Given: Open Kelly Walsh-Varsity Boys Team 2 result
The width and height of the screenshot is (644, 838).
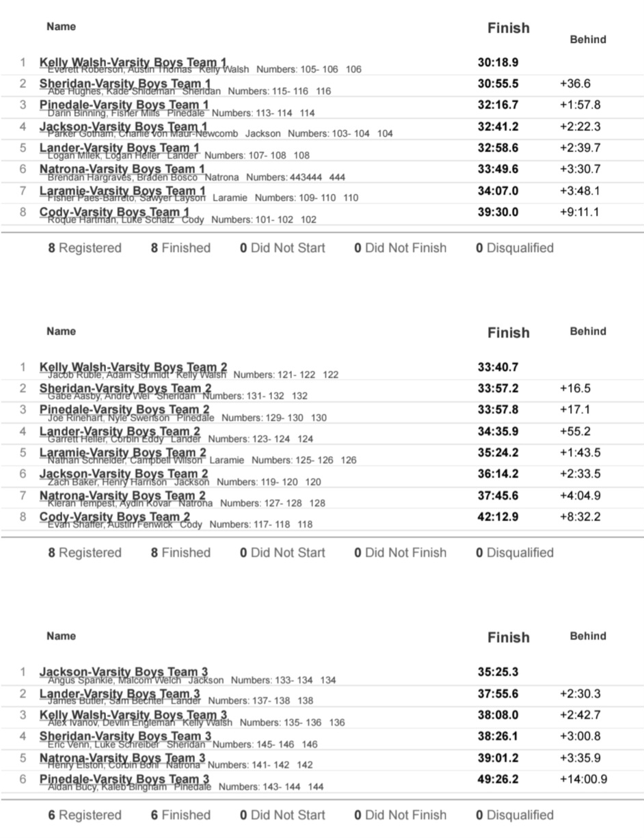Looking at the screenshot, I should (x=133, y=367).
